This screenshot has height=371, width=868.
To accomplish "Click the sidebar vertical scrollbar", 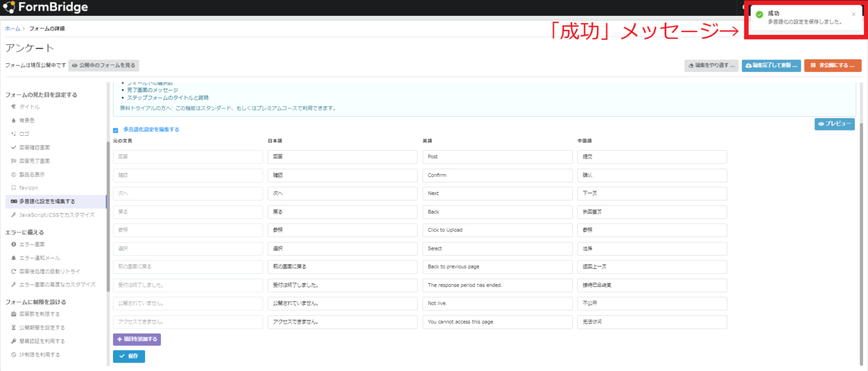I will pos(107,215).
